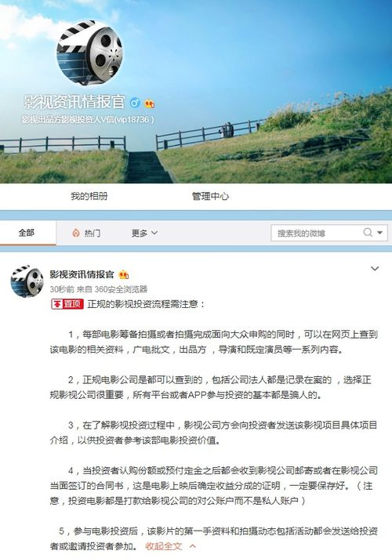Open 我的相册 album link
Screen dimensions: 392x558
(x=89, y=196)
